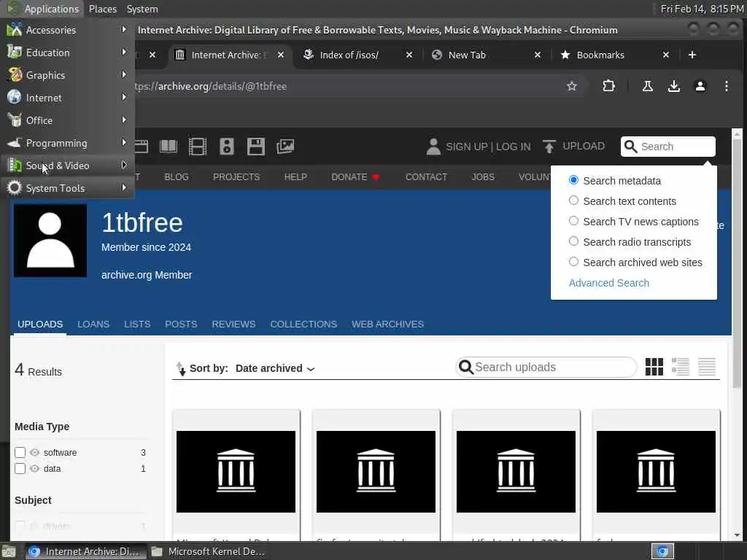Close the Internet Archive tab
747x560 pixels.
click(x=281, y=55)
